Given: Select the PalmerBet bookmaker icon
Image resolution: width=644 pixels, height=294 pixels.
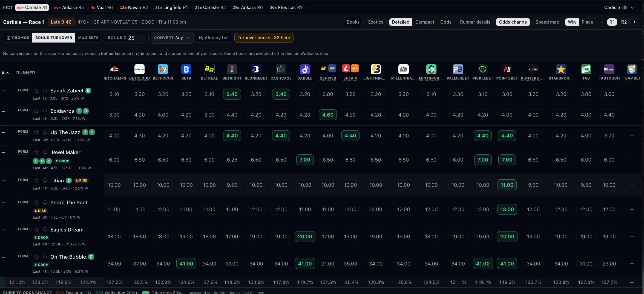Looking at the screenshot, I should [458, 69].
